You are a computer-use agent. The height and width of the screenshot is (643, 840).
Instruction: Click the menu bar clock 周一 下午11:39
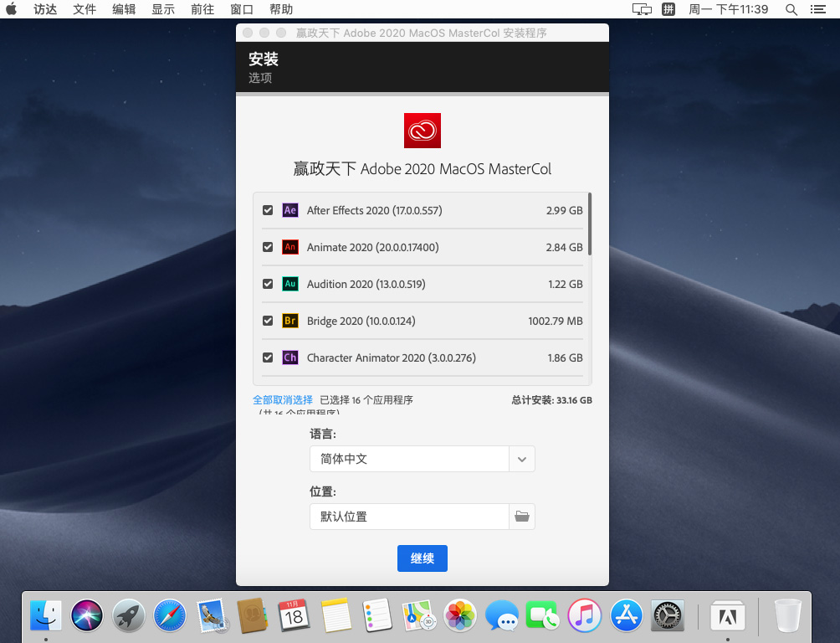point(728,9)
